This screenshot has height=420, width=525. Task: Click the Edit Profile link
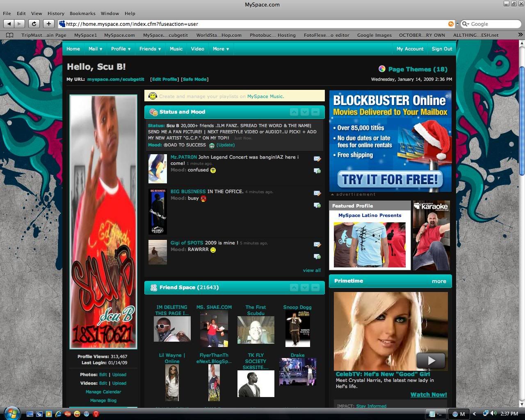[x=164, y=79]
